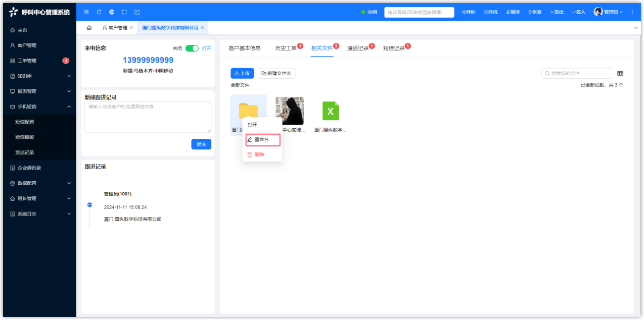This screenshot has height=320, width=644.
Task: Click the 新建文件夹 button
Action: pos(277,74)
